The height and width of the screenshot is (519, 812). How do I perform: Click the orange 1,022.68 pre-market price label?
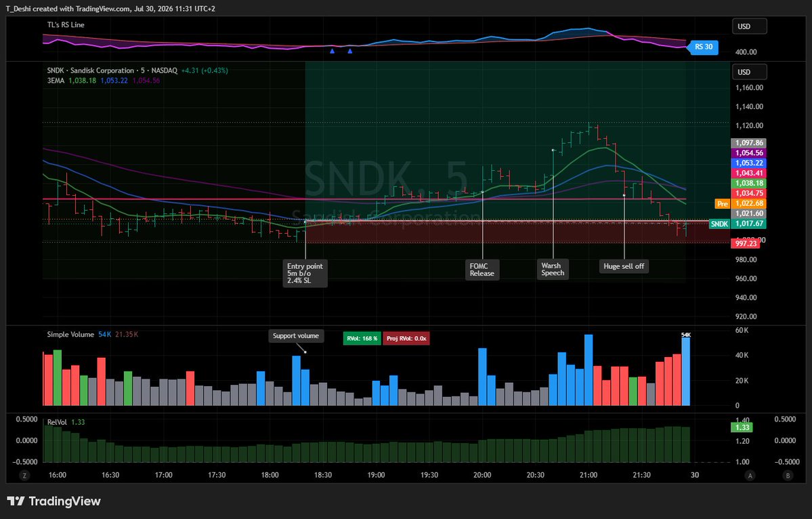(749, 203)
